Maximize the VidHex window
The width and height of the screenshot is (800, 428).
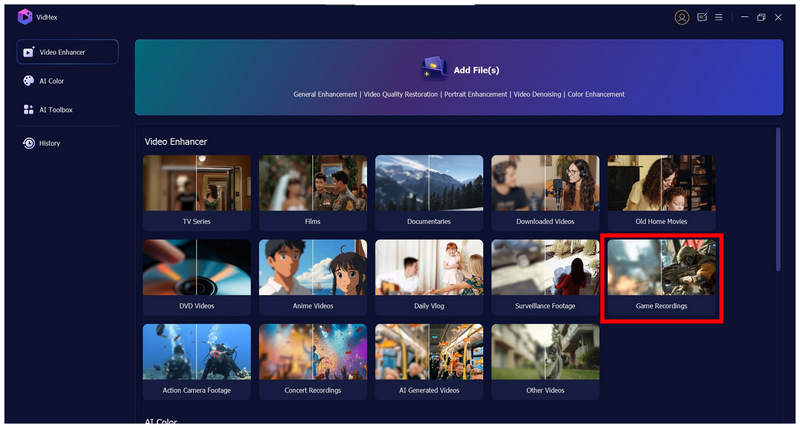coord(761,17)
